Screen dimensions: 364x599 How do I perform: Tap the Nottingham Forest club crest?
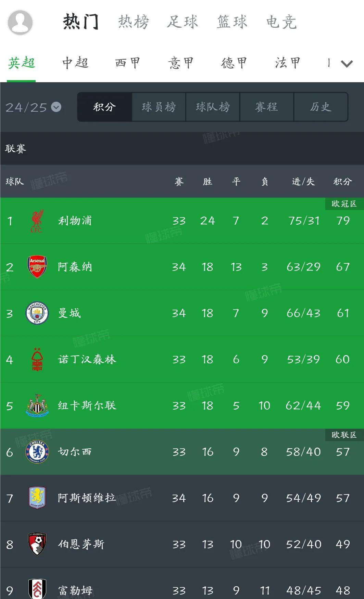click(37, 359)
